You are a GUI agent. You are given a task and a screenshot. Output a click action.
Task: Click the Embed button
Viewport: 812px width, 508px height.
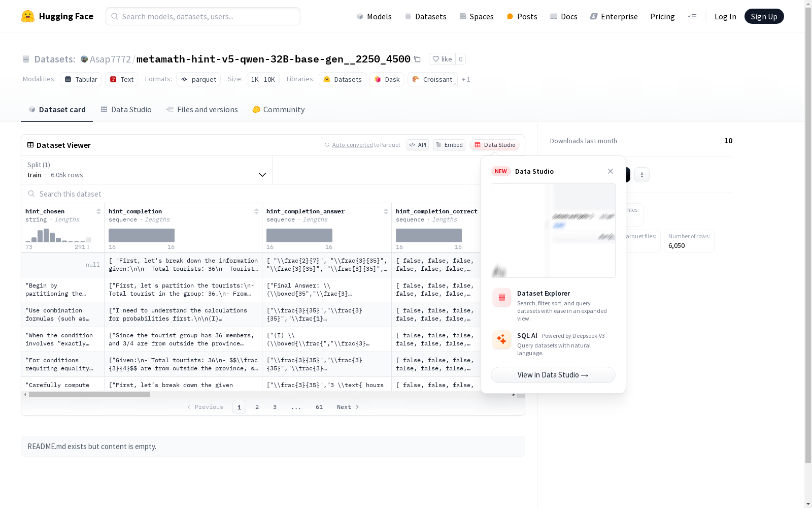449,145
